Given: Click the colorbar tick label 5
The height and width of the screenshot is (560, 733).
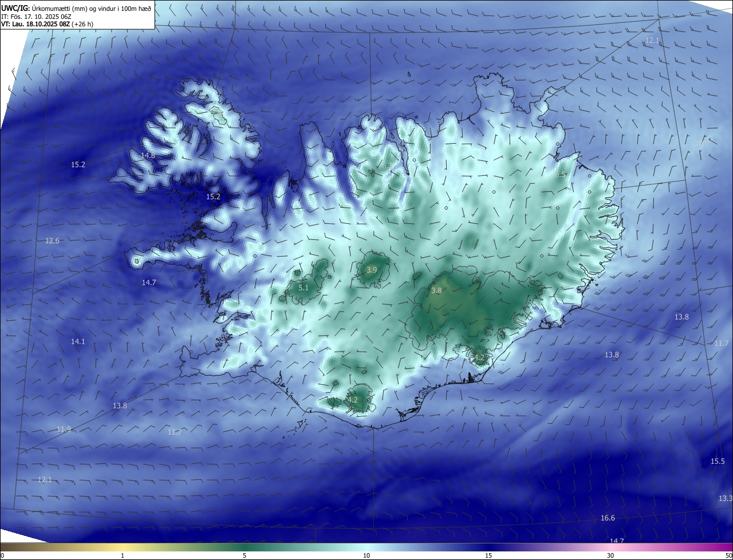Looking at the screenshot, I should (245, 555).
